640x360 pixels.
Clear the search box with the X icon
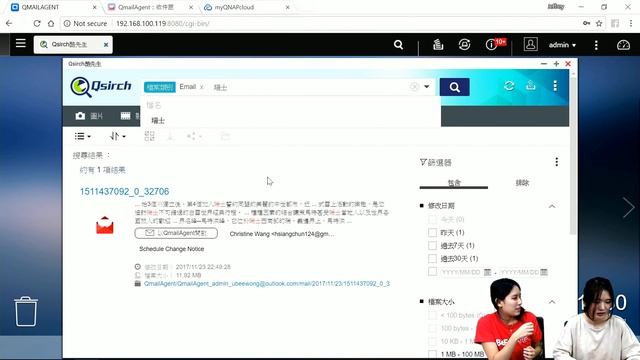(414, 87)
